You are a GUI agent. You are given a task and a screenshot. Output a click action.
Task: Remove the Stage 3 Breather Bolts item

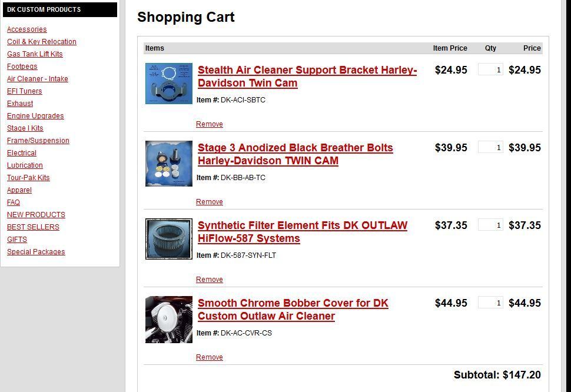tap(210, 202)
